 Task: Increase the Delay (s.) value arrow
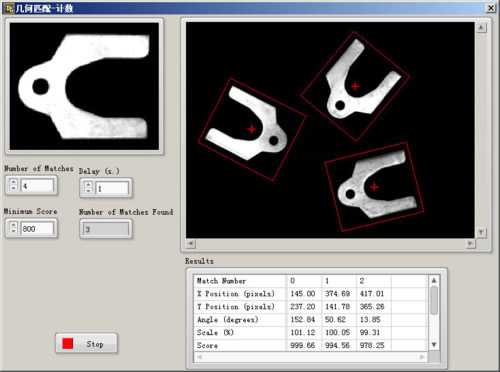pos(88,184)
